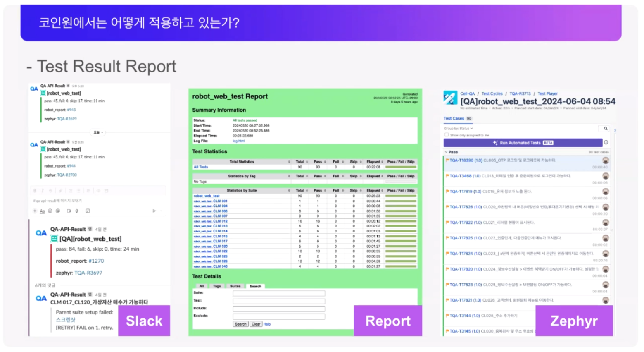The image size is (644, 352).
Task: Click the All Tests pass/fail/skip bar
Action: (401, 167)
